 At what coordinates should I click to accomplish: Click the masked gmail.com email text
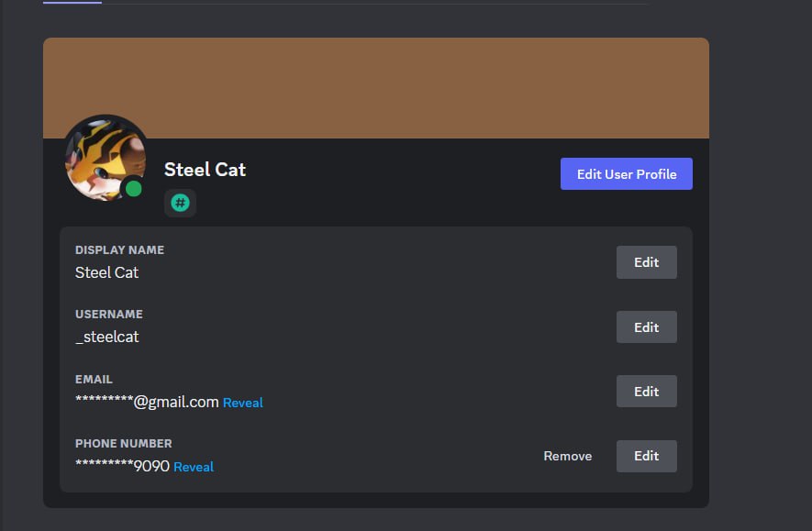[x=147, y=402]
